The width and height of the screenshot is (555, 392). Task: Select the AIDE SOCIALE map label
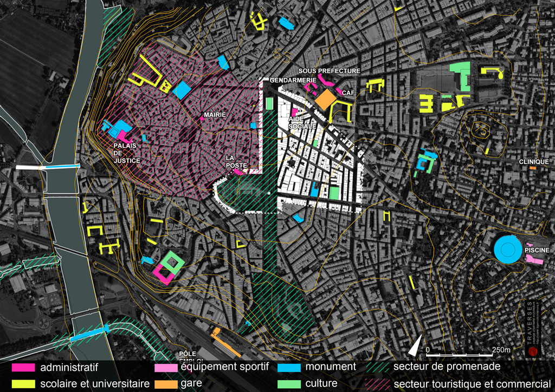(x=302, y=123)
